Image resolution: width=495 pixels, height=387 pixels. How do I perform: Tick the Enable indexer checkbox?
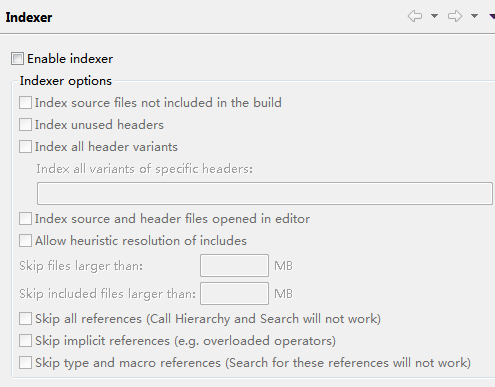(17, 58)
